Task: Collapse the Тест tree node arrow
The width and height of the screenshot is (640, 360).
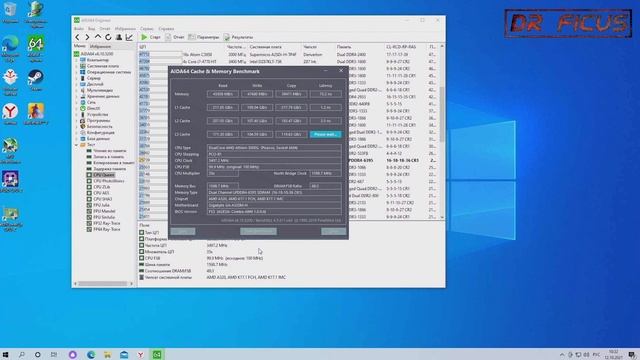Action: point(76,145)
